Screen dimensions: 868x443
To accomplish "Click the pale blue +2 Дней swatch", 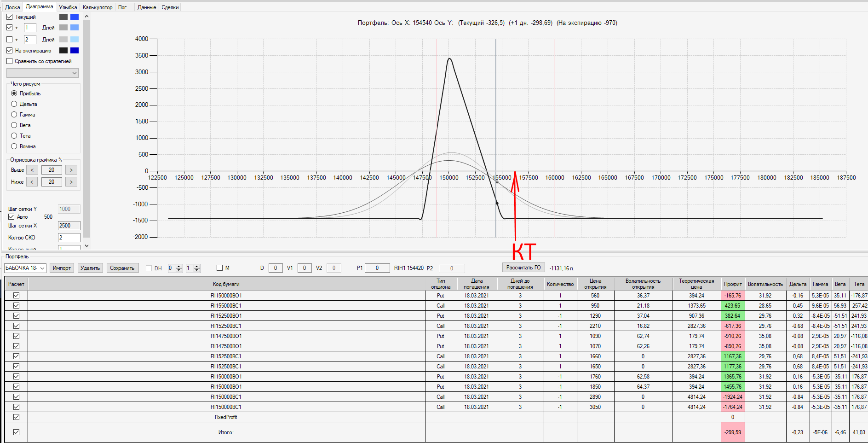I will coord(75,40).
